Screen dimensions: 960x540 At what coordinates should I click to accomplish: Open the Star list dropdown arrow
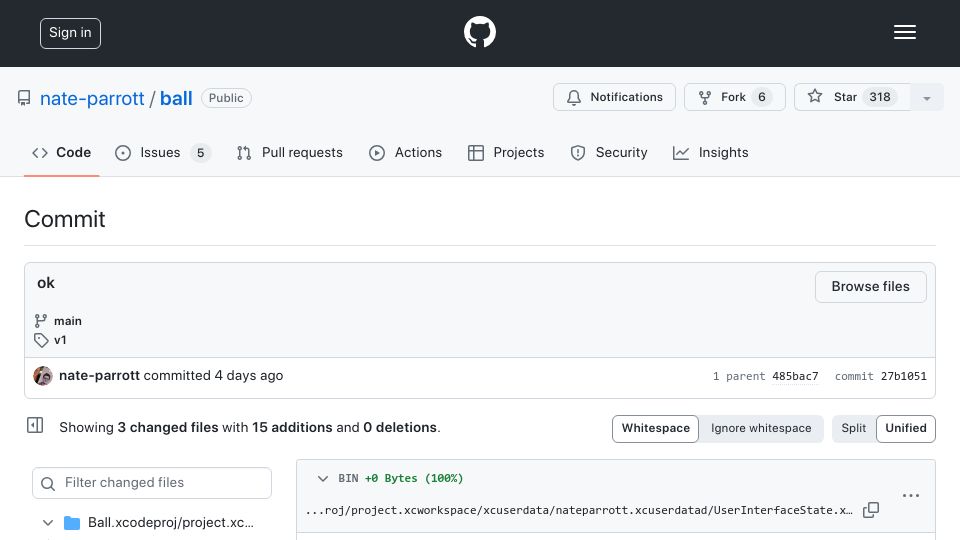926,98
